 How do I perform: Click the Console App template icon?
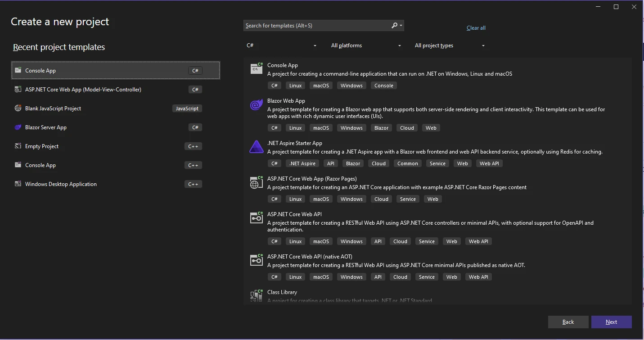click(x=257, y=68)
